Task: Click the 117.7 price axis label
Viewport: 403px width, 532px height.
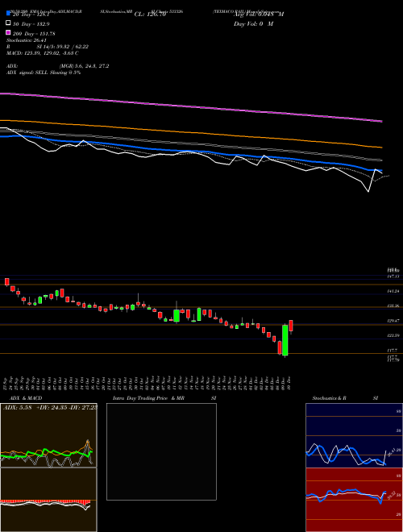Action: point(393,350)
